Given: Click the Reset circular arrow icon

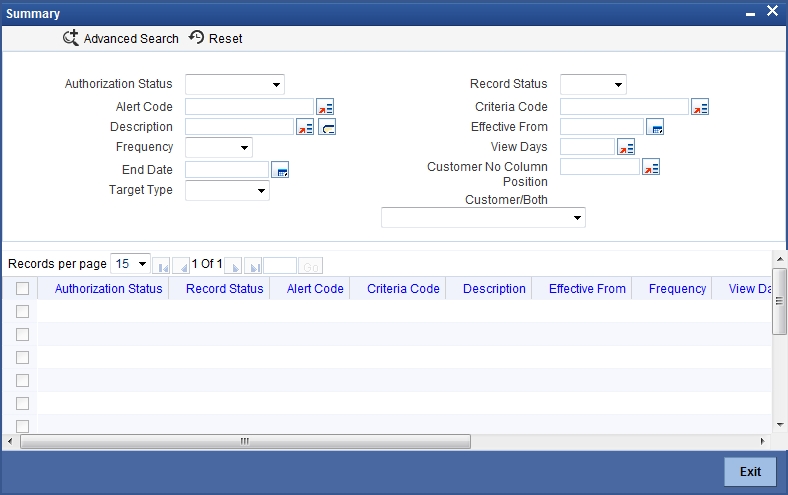Looking at the screenshot, I should [x=196, y=37].
